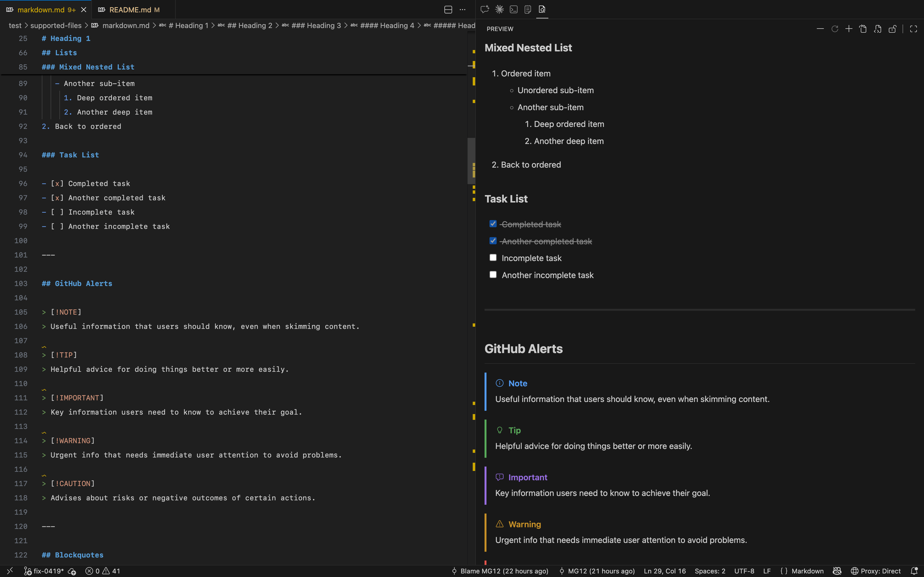Image resolution: width=924 pixels, height=577 pixels.
Task: Click the chat icon above the preview panel
Action: point(485,10)
